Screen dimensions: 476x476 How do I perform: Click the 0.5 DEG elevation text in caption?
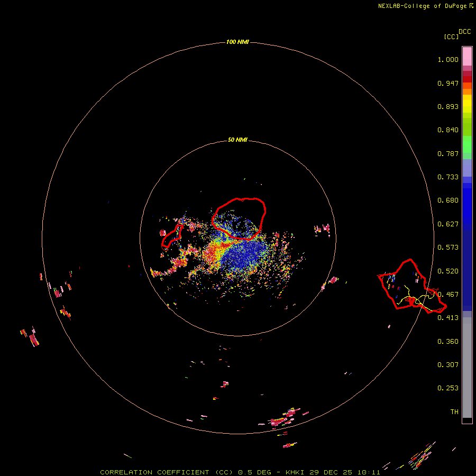255,472
